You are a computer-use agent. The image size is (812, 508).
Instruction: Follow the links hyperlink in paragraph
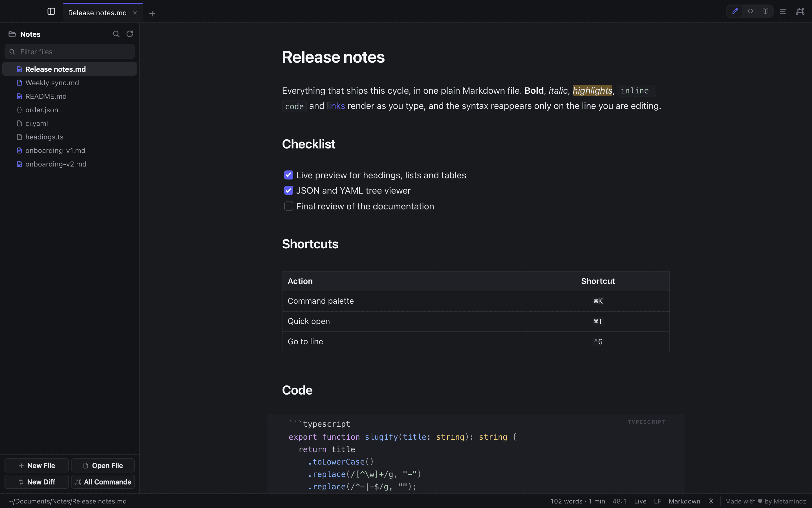pyautogui.click(x=336, y=106)
